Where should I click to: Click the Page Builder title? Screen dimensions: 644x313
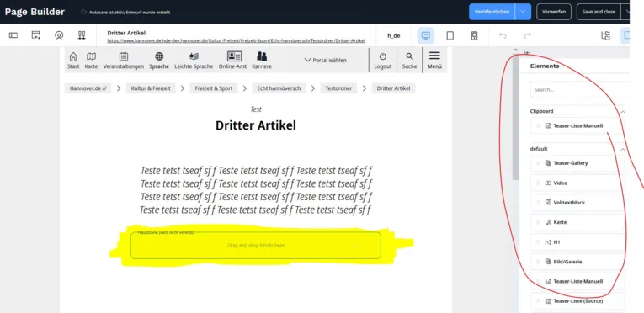click(35, 12)
